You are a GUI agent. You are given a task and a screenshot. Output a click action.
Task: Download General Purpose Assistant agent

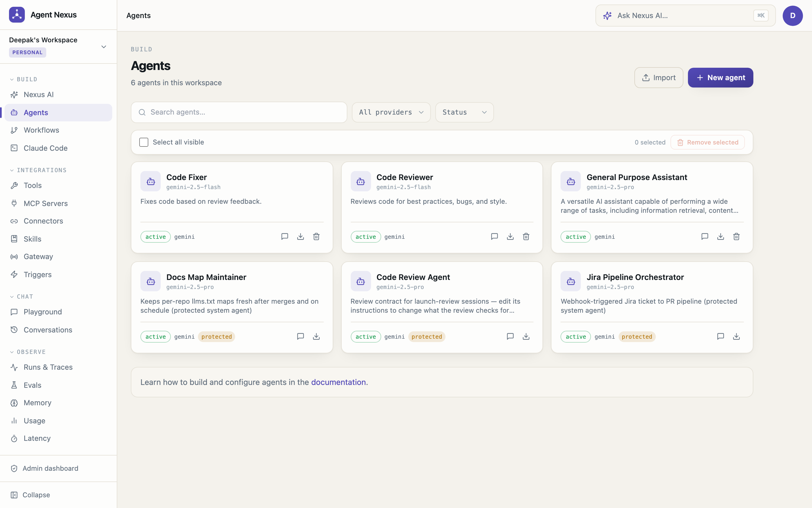[x=720, y=237]
